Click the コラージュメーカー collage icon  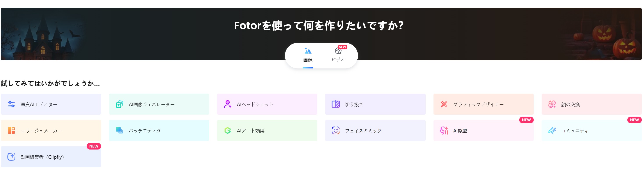click(x=11, y=130)
